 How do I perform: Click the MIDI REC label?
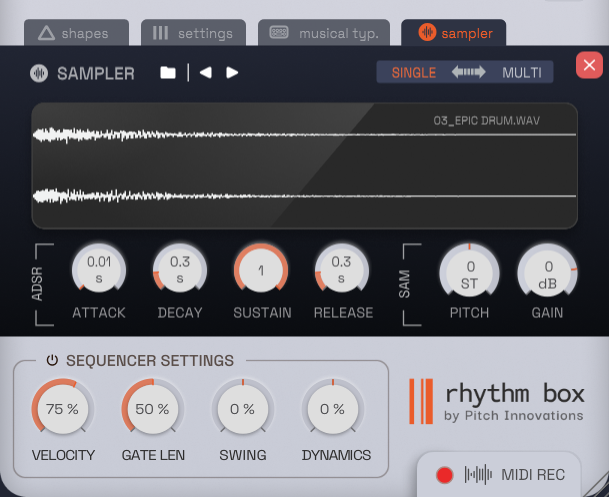point(533,475)
